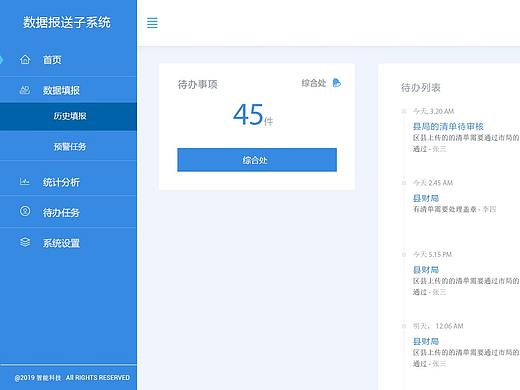Toggle the hamburger menu icon
Screen dimensions: 520x390
click(152, 23)
